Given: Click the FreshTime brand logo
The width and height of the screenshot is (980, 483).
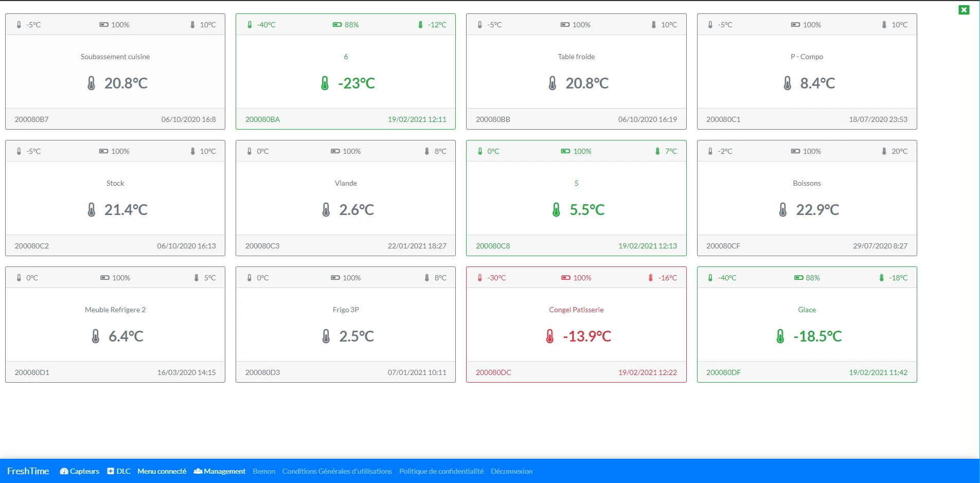Looking at the screenshot, I should point(28,471).
